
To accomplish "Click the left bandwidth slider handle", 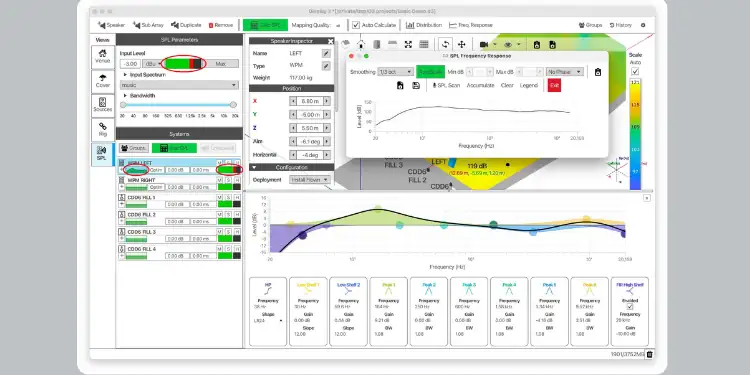I will [x=123, y=105].
